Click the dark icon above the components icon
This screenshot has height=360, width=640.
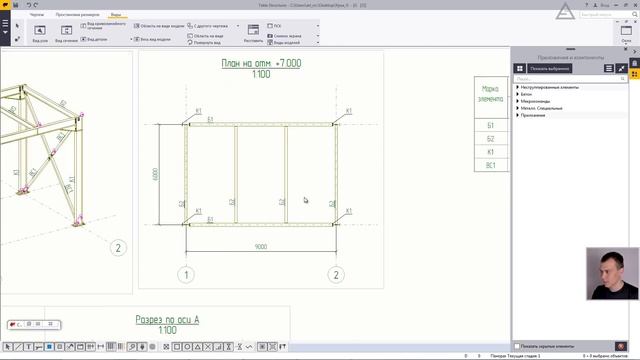pos(635,63)
